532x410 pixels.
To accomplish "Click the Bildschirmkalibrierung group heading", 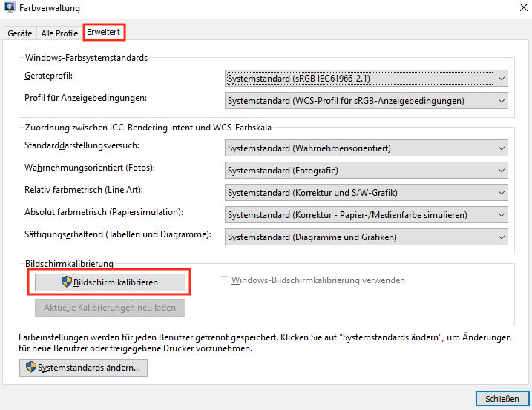I will (69, 263).
